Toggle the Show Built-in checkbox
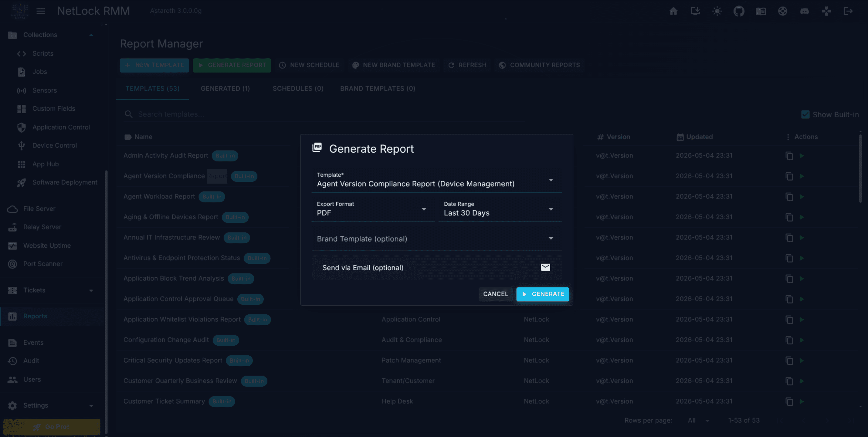The image size is (868, 437). point(805,114)
